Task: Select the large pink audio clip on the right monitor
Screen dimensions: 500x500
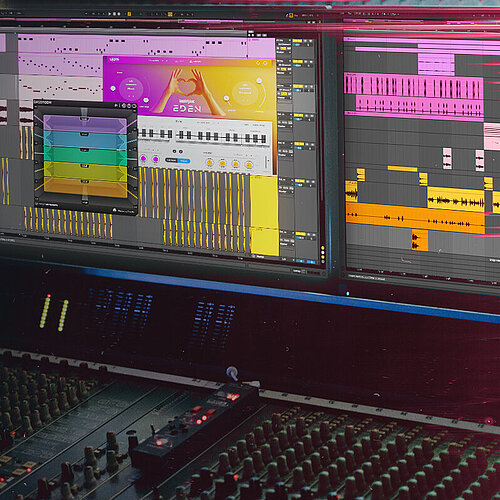Action: (413, 86)
